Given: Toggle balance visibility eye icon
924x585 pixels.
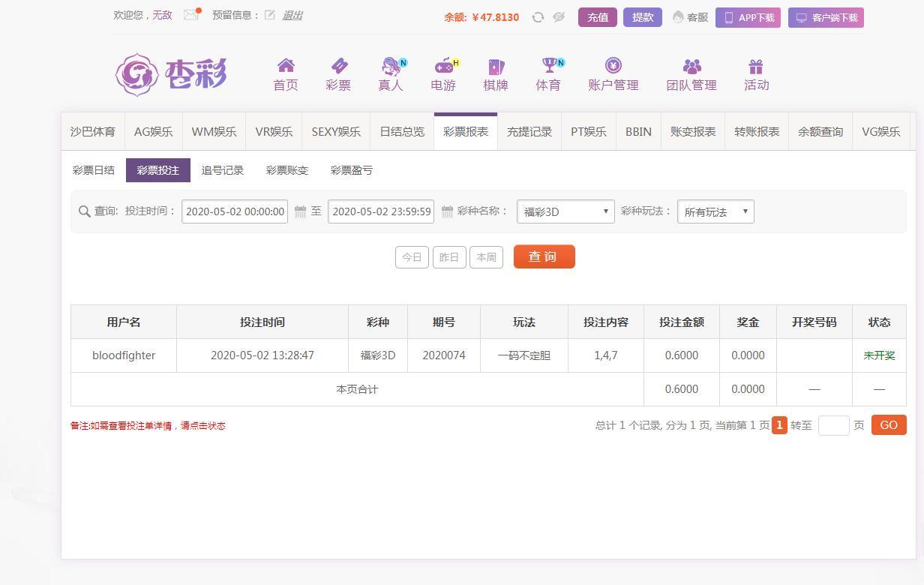Looking at the screenshot, I should 559,17.
